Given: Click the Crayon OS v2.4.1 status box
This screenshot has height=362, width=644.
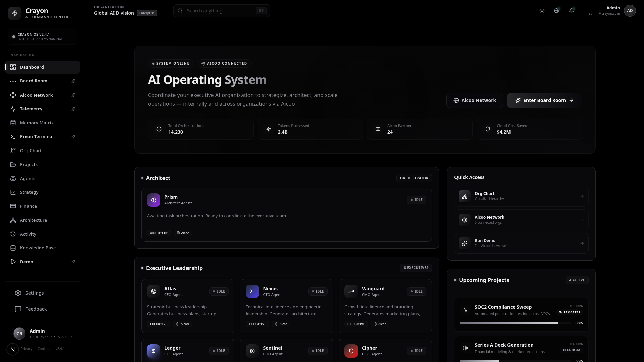Looking at the screenshot, I should (43, 36).
